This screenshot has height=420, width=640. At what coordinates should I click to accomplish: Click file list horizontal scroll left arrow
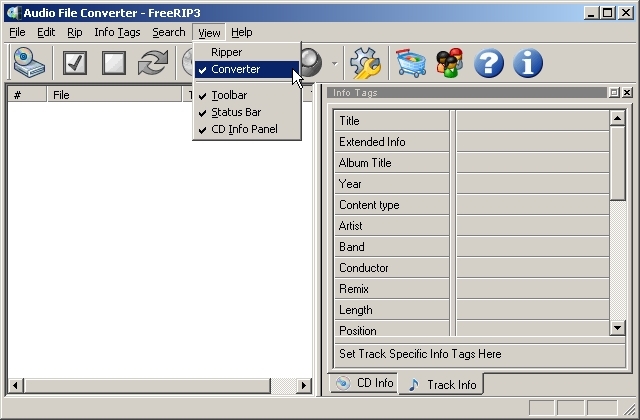click(16, 385)
